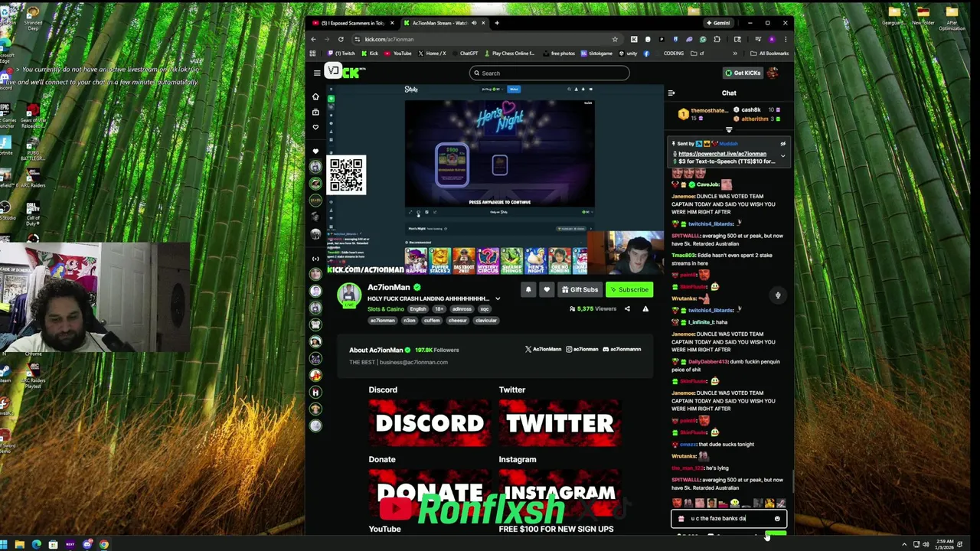Collapse the chat panel with arrow icon

pos(671,93)
